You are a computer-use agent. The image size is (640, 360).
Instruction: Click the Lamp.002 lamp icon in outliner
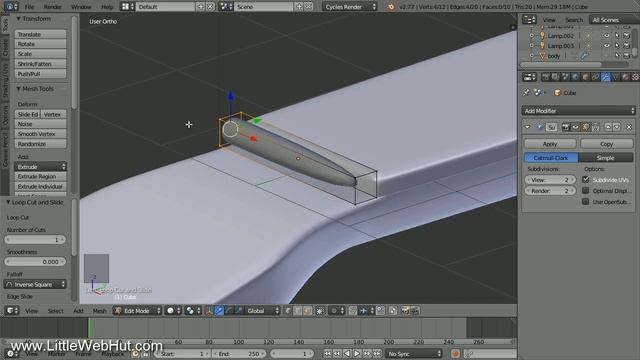[542, 36]
